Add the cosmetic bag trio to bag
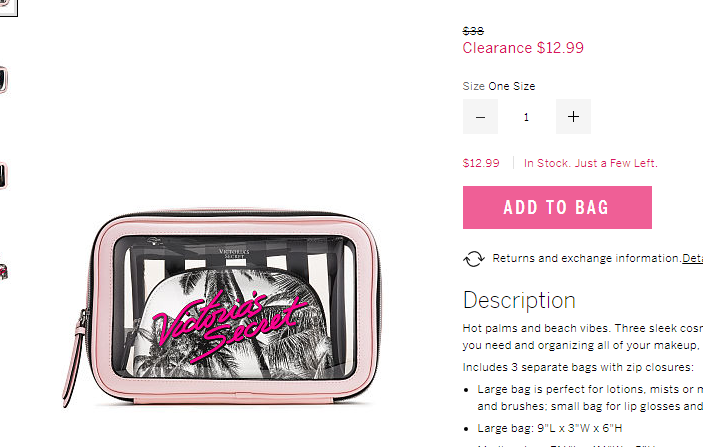 point(557,208)
